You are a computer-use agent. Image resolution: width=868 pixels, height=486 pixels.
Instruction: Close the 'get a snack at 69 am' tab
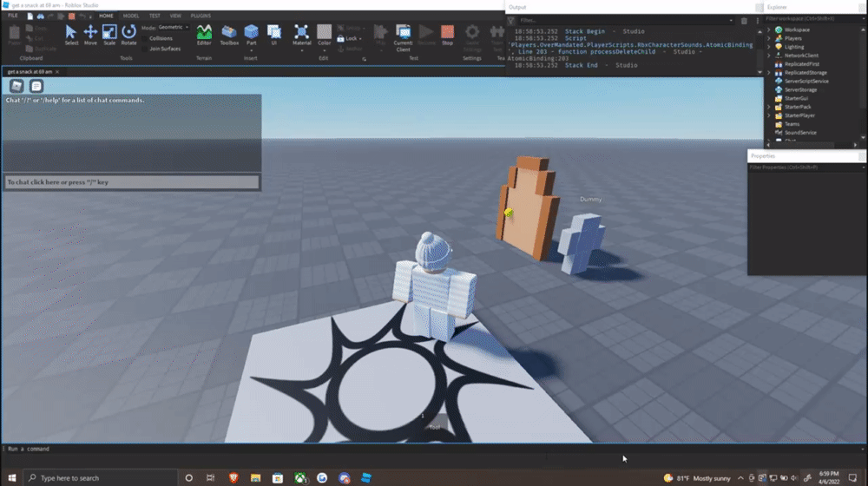click(x=57, y=72)
